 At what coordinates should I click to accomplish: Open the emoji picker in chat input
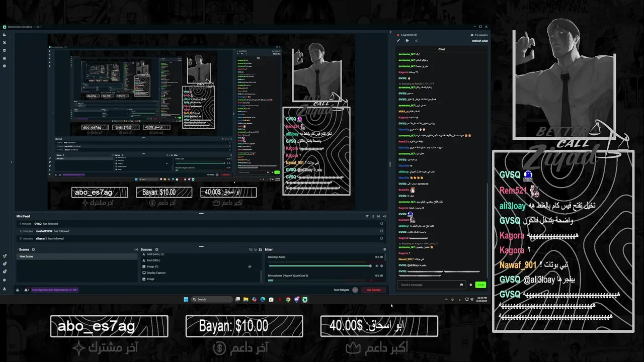pos(461,285)
